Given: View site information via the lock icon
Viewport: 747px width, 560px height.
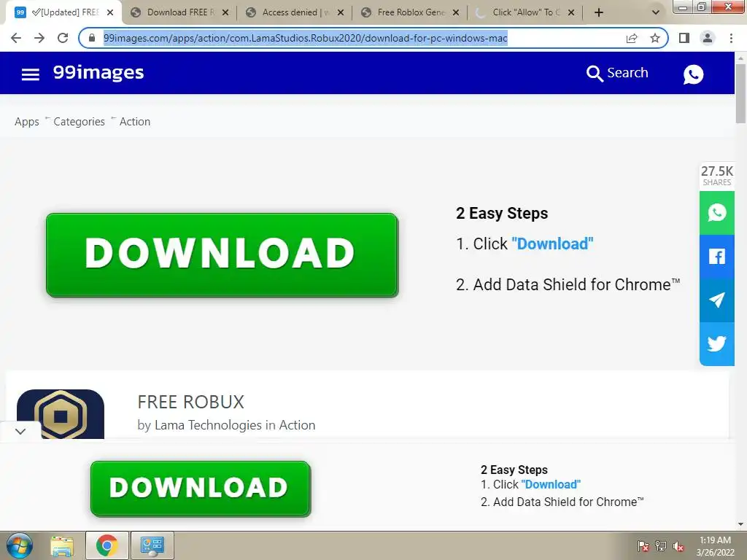Looking at the screenshot, I should point(92,38).
